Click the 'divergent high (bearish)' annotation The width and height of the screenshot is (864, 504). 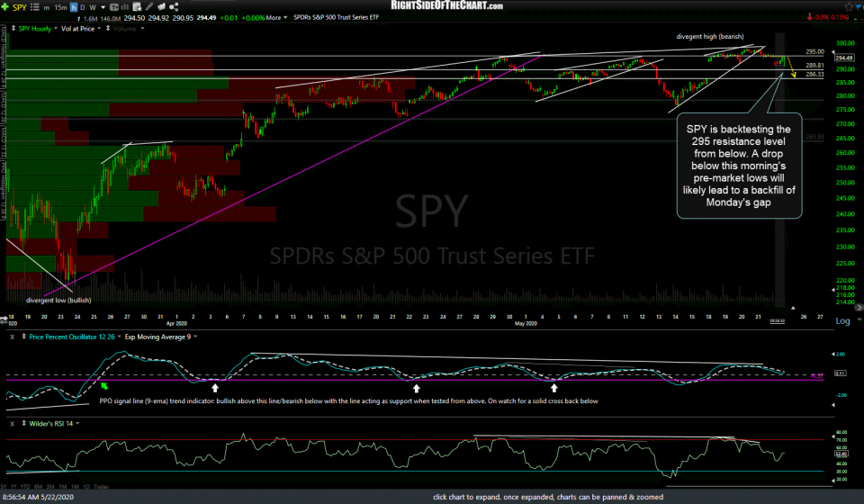pyautogui.click(x=710, y=36)
